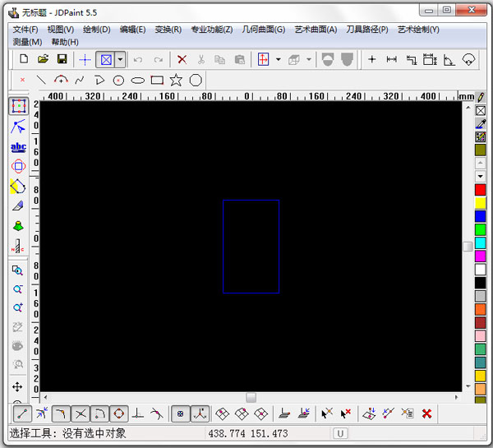Click the zoom window magnifier icon
This screenshot has height=448, width=493.
click(17, 270)
